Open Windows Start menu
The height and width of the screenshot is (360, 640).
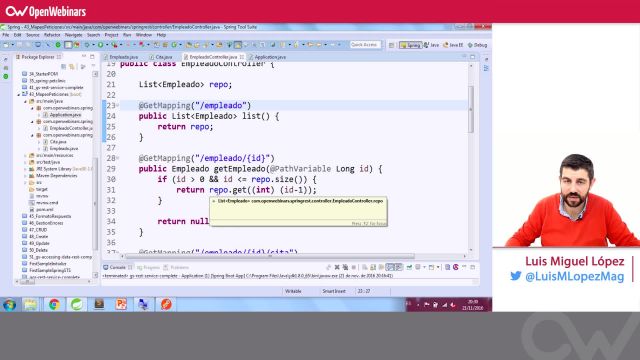[9, 304]
